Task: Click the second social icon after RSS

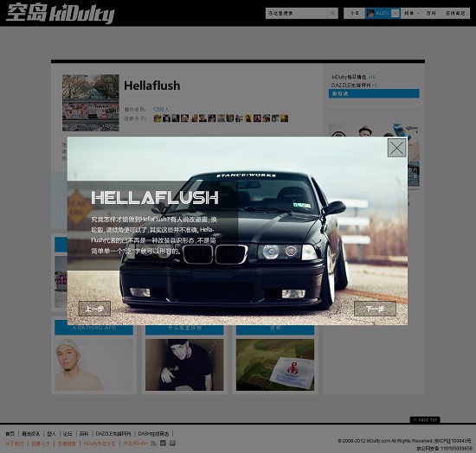Action: pyautogui.click(x=172, y=443)
